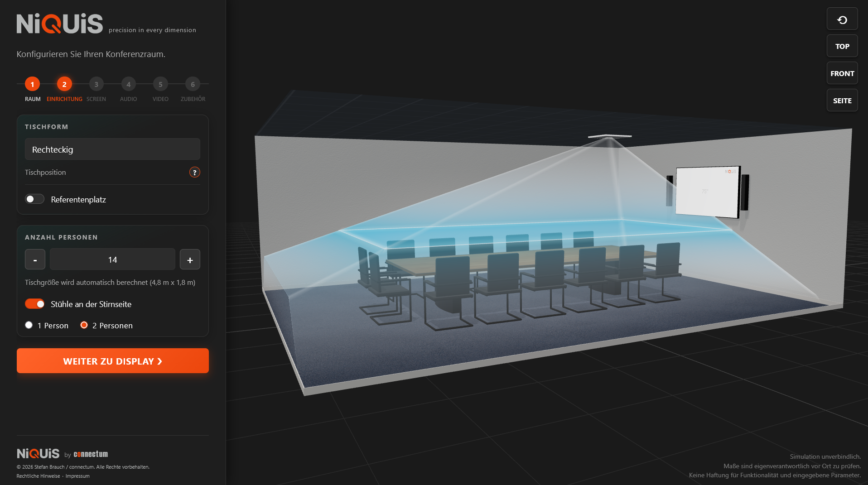Switch to FRONT camera view
The height and width of the screenshot is (485, 868).
tap(842, 73)
